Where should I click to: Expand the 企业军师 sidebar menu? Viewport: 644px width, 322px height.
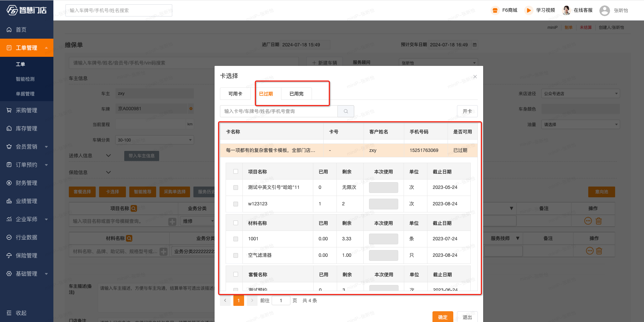(46, 219)
